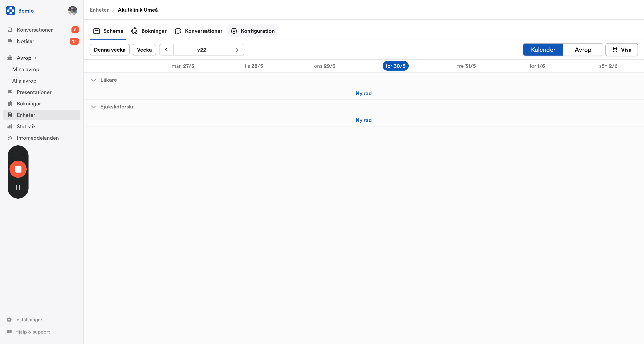
Task: Open Hjälp & support book icon
Action: click(x=9, y=332)
